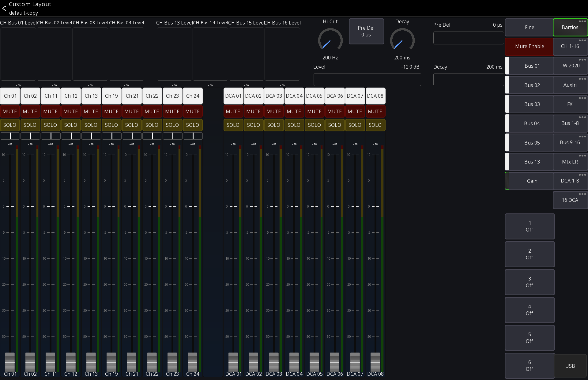Click the CH Bus 01 Level box
The height and width of the screenshot is (380, 588).
pyautogui.click(x=18, y=54)
